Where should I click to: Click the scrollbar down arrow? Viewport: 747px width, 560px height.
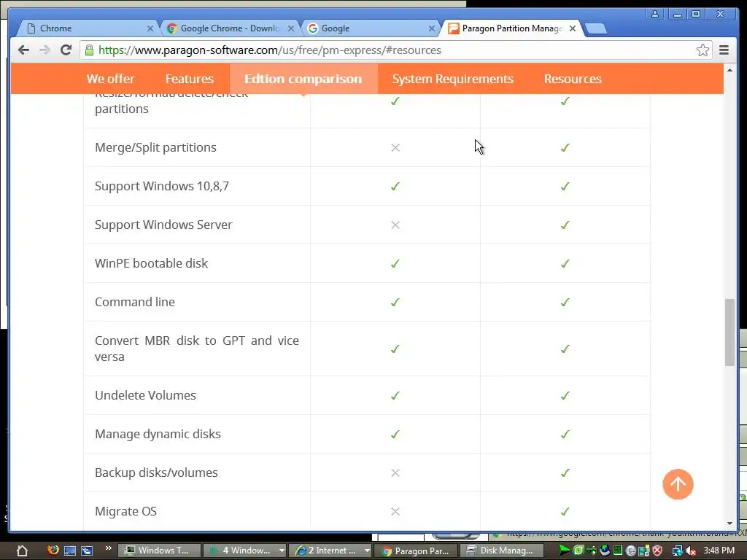coord(729,524)
